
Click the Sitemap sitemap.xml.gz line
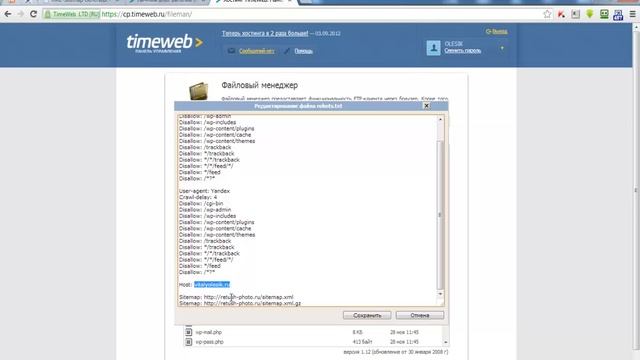pos(240,303)
